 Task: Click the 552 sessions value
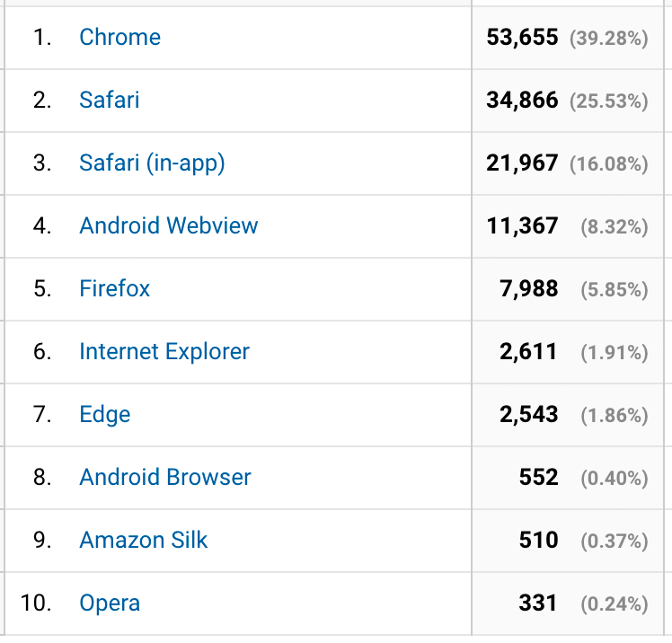point(539,477)
